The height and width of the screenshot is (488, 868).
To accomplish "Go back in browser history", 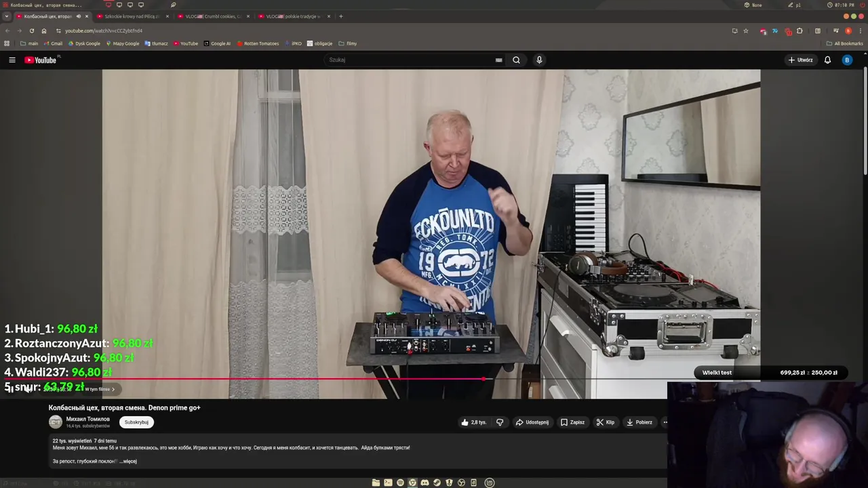I will pos(7,30).
